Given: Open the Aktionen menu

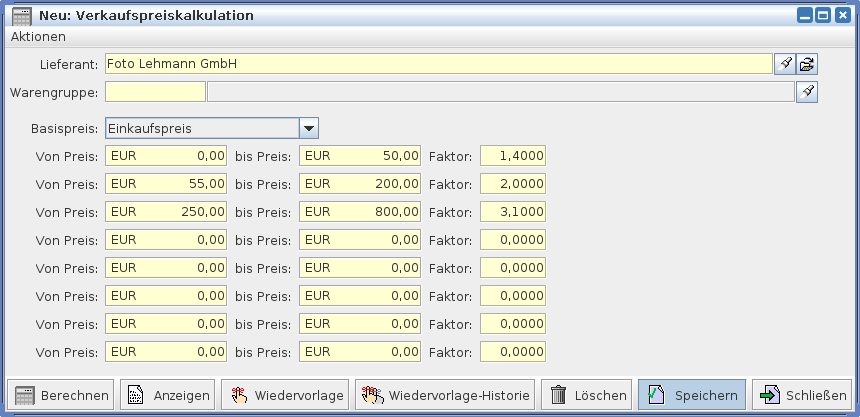Looking at the screenshot, I should 38,36.
